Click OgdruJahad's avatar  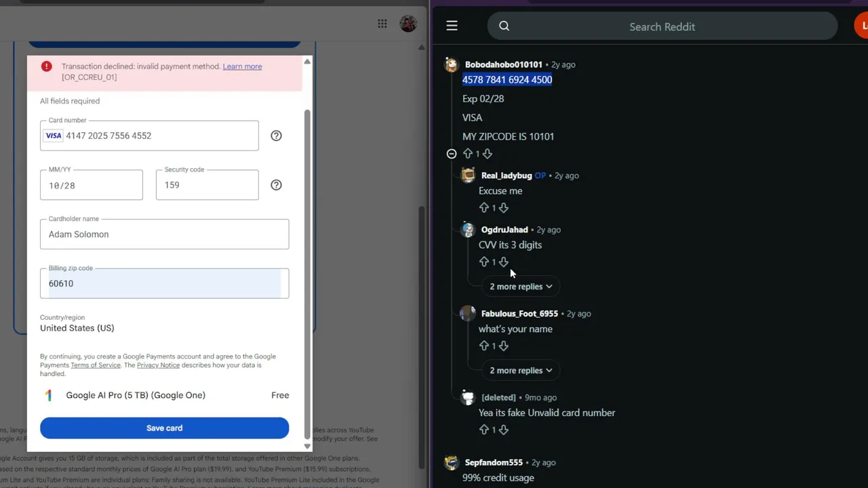point(468,230)
